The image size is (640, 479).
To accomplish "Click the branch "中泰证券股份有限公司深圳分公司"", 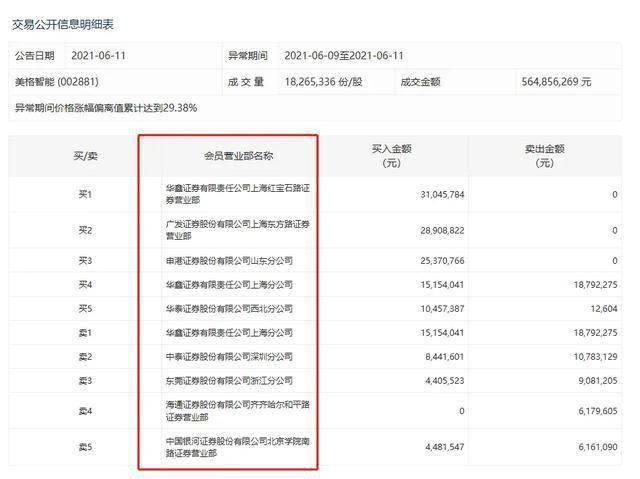I will [x=229, y=357].
